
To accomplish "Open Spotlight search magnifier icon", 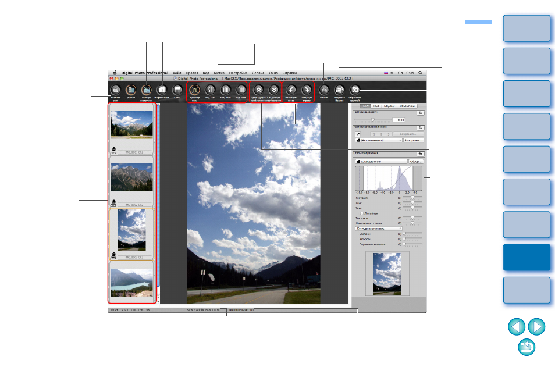I will tap(420, 73).
